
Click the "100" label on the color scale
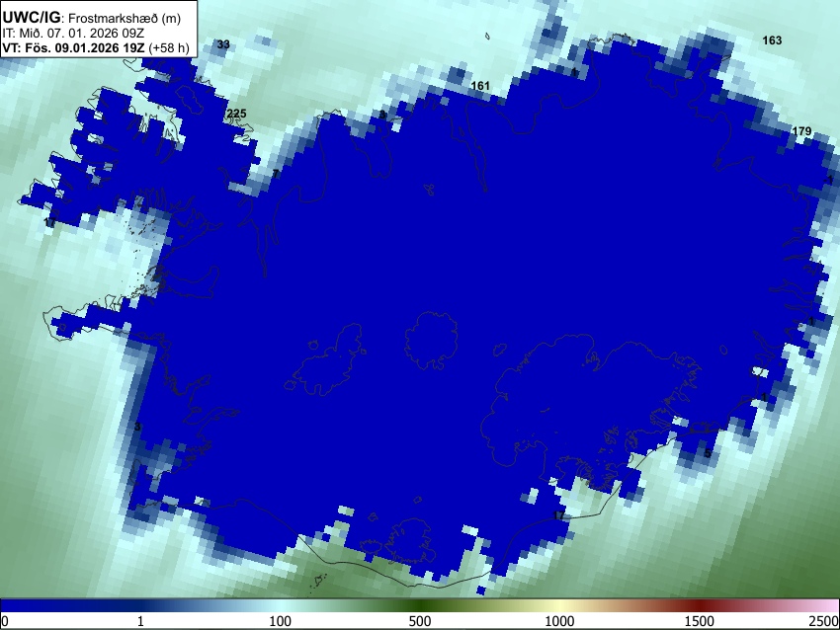(x=280, y=621)
